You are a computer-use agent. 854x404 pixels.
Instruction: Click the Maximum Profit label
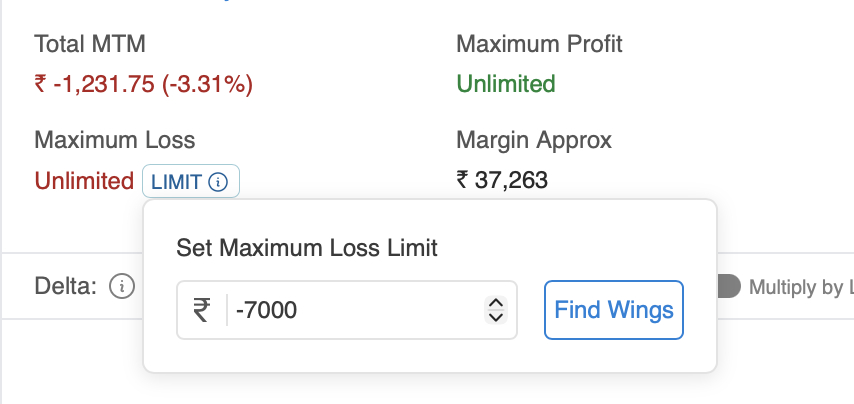pos(539,44)
